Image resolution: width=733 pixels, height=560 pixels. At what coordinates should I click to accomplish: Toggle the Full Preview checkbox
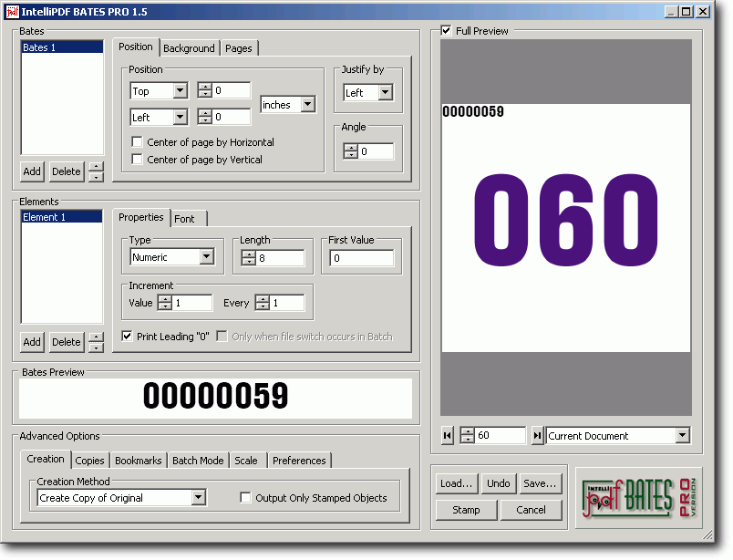click(447, 31)
